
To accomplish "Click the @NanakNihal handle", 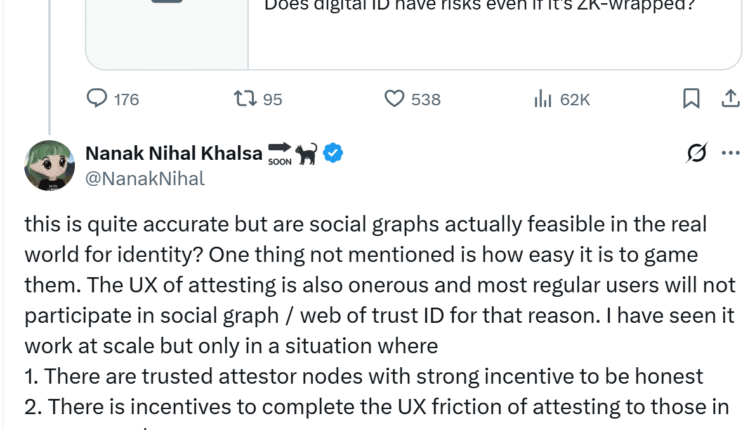I will point(145,179).
